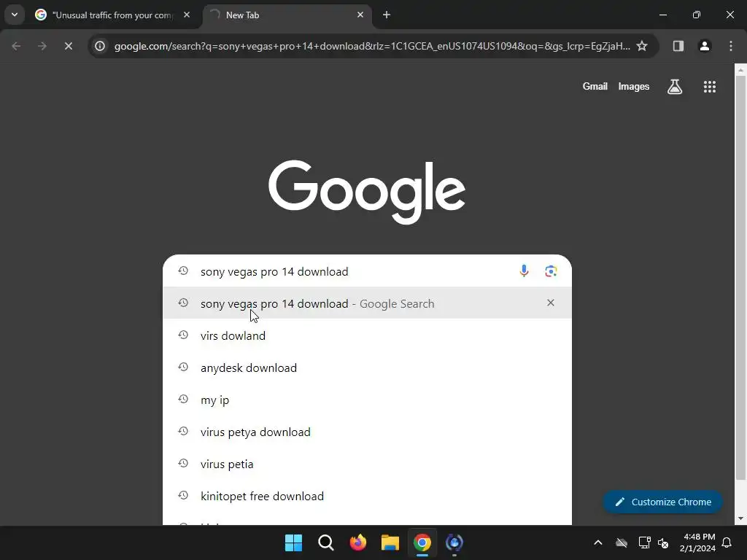The image size is (747, 560).
Task: Open the Windows Start menu
Action: click(293, 542)
